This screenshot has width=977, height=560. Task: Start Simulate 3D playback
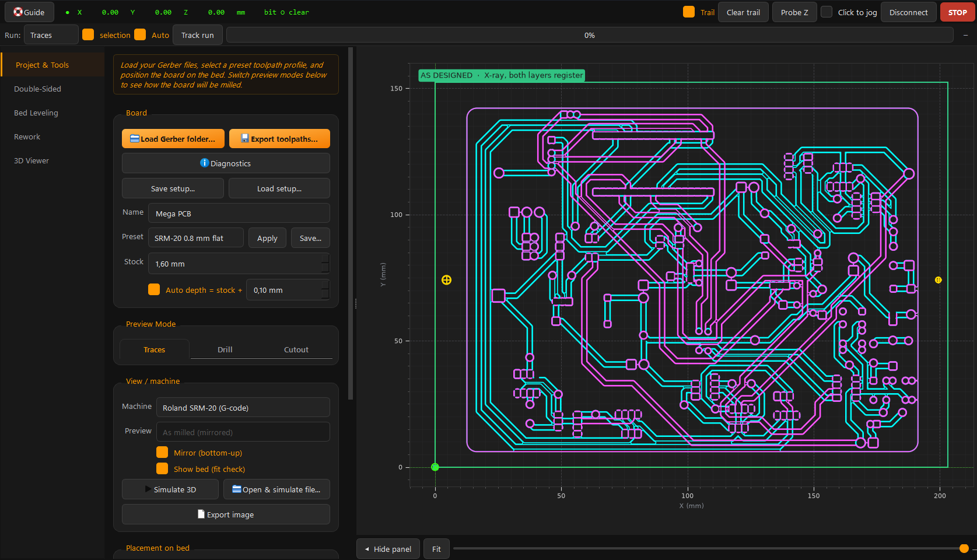click(170, 489)
